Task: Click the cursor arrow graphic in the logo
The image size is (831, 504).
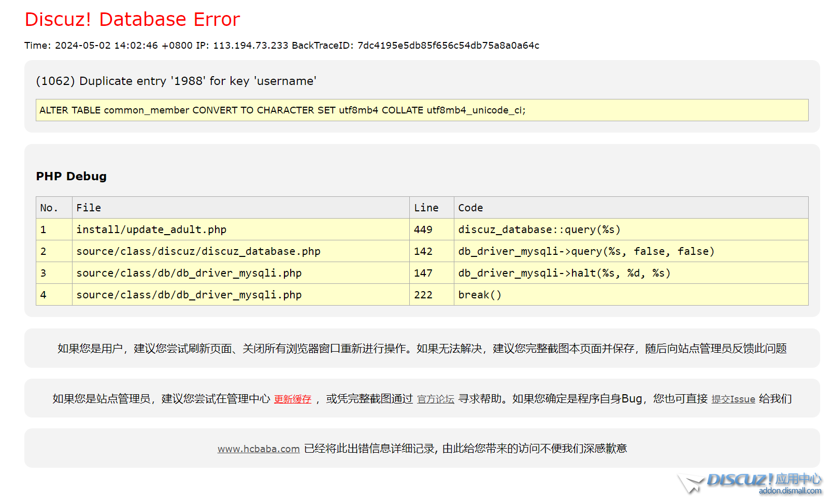Action: click(690, 482)
